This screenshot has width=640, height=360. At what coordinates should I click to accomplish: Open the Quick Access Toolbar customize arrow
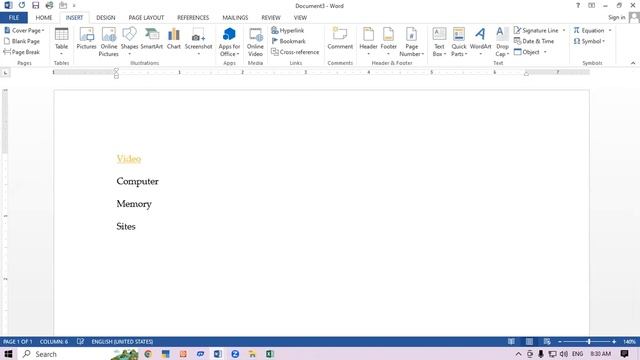click(74, 6)
